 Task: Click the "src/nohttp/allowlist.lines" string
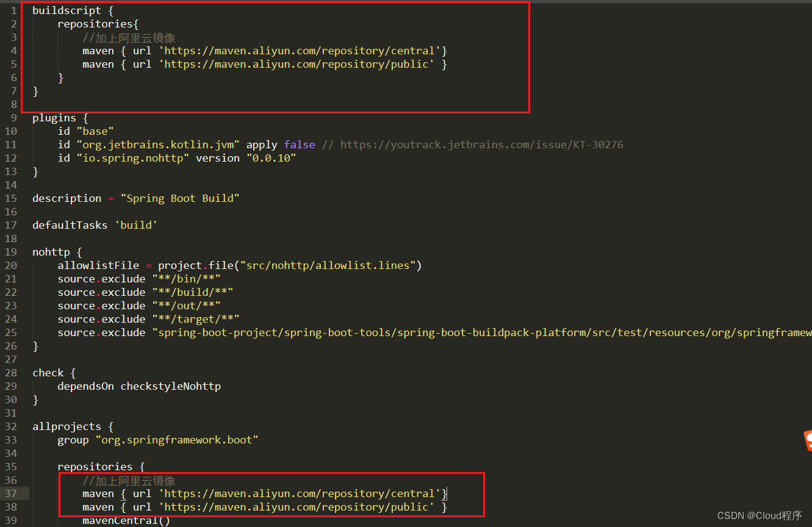(x=328, y=265)
